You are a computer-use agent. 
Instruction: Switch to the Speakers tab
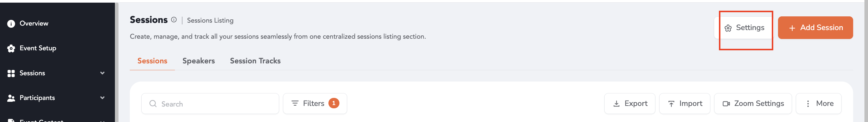click(x=198, y=61)
